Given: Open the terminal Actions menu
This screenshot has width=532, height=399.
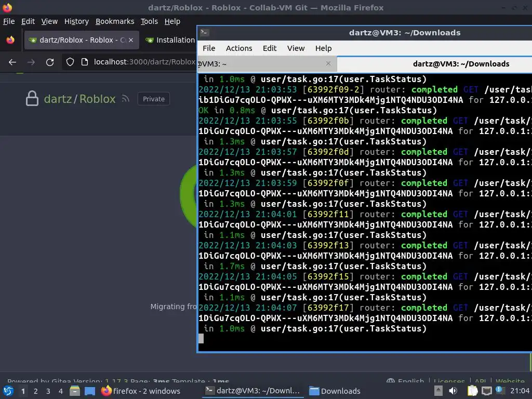Looking at the screenshot, I should (x=239, y=48).
